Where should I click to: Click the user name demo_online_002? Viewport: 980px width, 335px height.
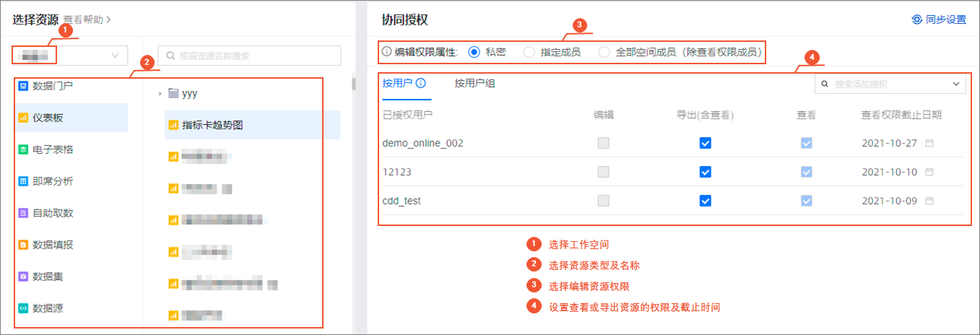422,143
